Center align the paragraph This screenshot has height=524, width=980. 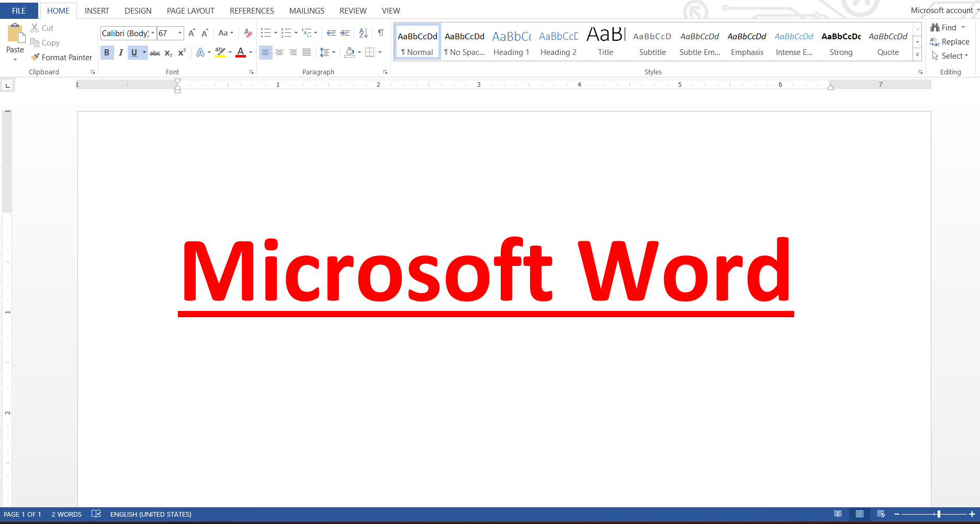(279, 52)
